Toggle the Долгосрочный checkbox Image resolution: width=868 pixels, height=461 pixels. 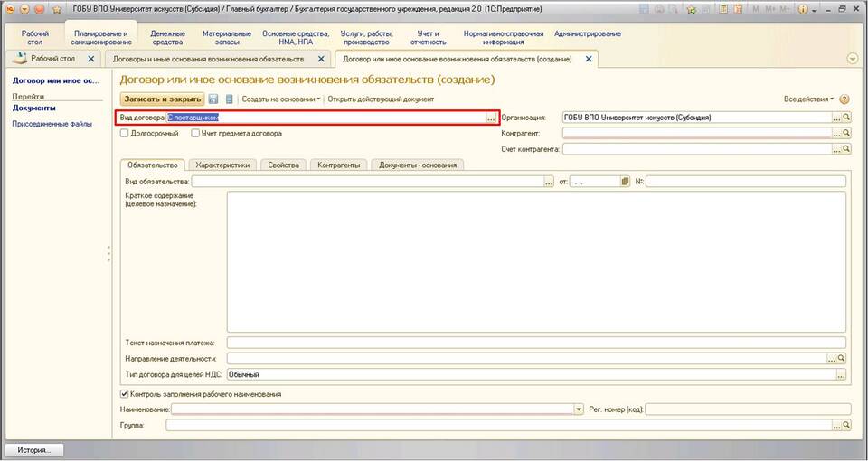coord(124,134)
